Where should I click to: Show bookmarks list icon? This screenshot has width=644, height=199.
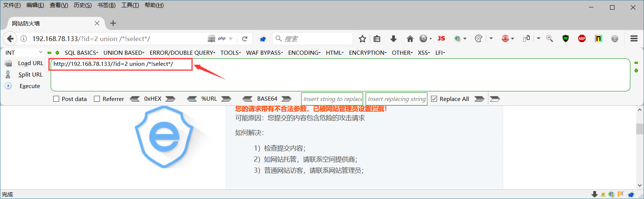[x=377, y=38]
